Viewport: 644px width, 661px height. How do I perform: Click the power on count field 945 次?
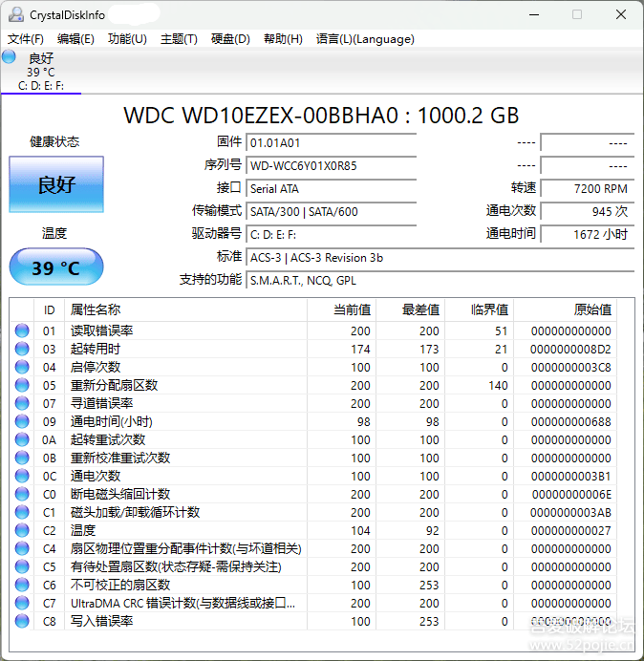(x=588, y=212)
